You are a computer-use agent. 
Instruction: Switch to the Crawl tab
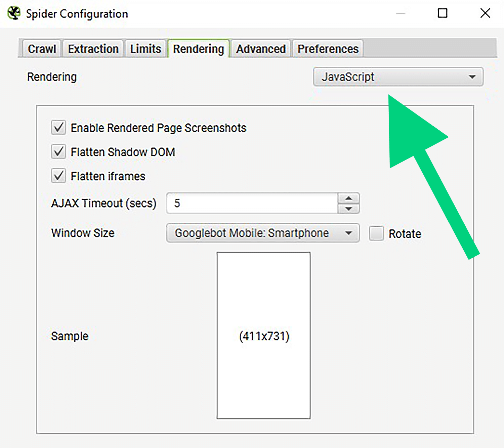(x=42, y=49)
